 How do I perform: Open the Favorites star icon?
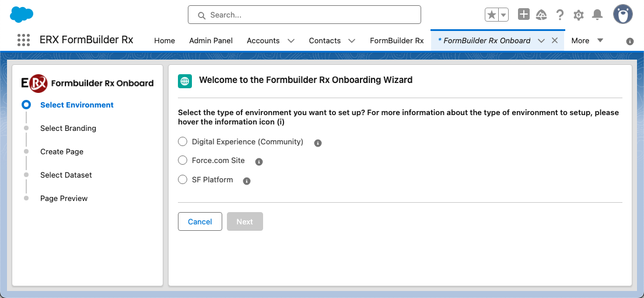pos(492,15)
